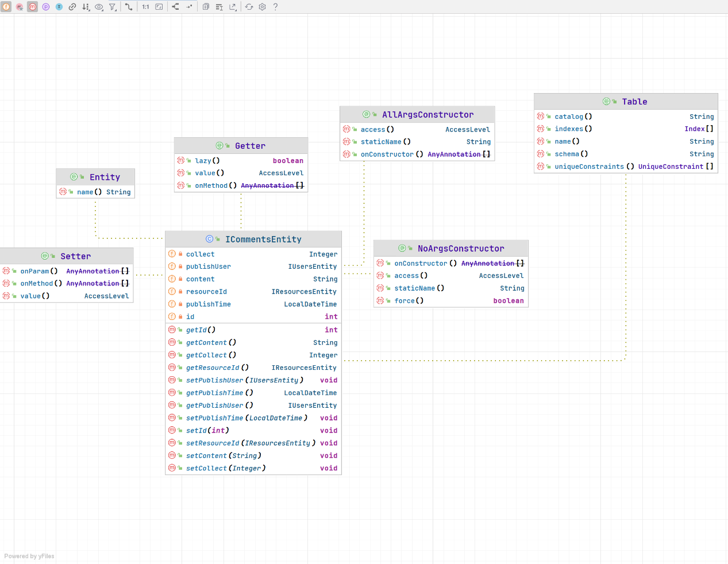Reset zoom to actual size 1:1
728x564 pixels.
[145, 7]
